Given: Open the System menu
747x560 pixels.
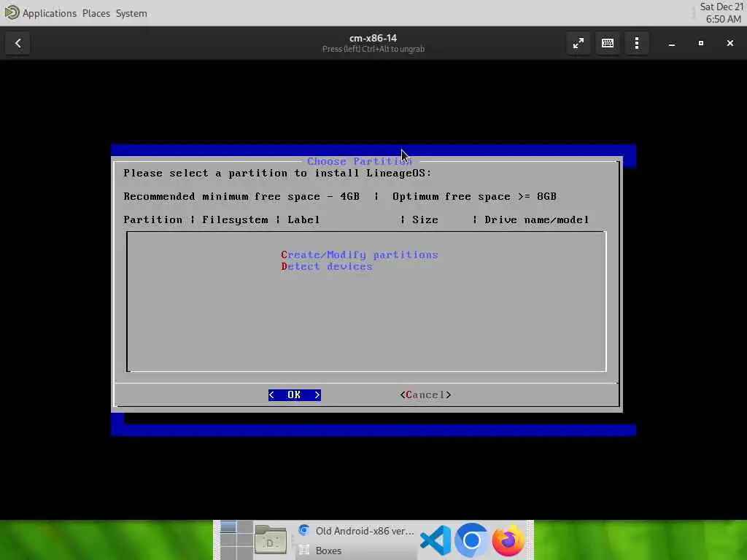Looking at the screenshot, I should [x=131, y=13].
